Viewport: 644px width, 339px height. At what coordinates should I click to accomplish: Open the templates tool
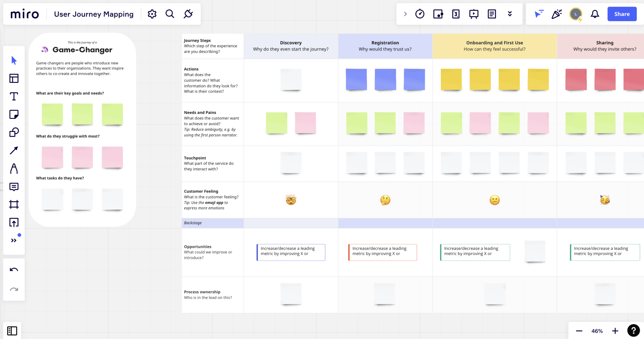[x=14, y=78]
